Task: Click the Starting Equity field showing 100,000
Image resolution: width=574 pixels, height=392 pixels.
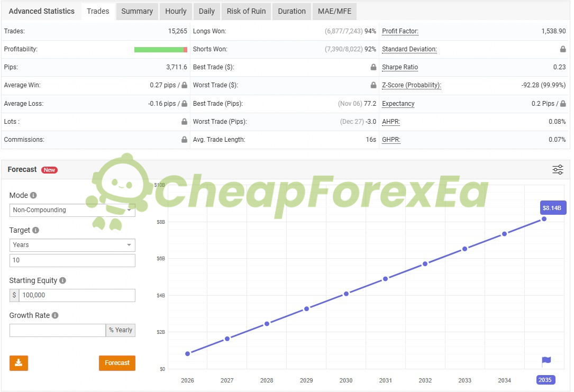Action: [77, 295]
